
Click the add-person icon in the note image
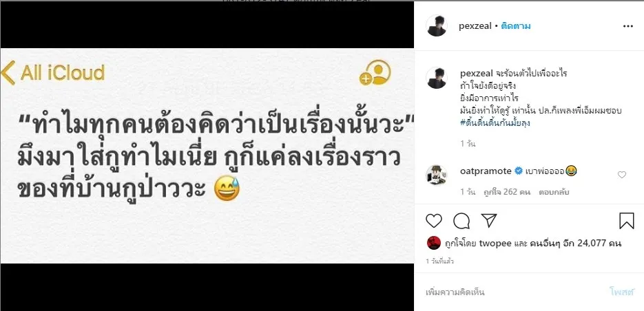click(x=375, y=73)
